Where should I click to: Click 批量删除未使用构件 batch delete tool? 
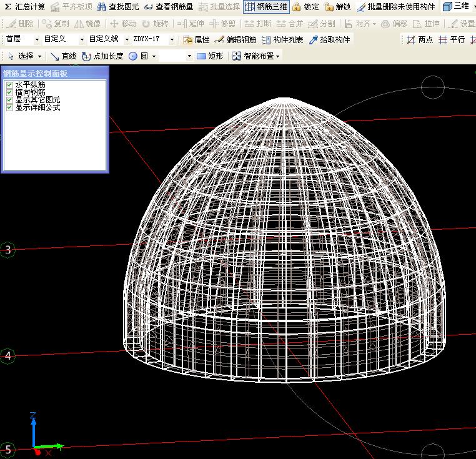(x=395, y=7)
